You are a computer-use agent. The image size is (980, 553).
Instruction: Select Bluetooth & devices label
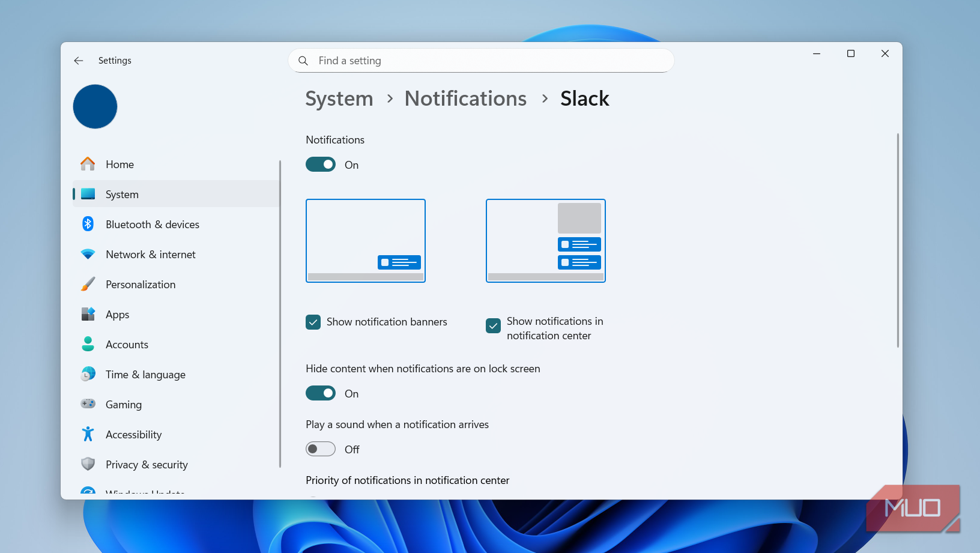[153, 225]
